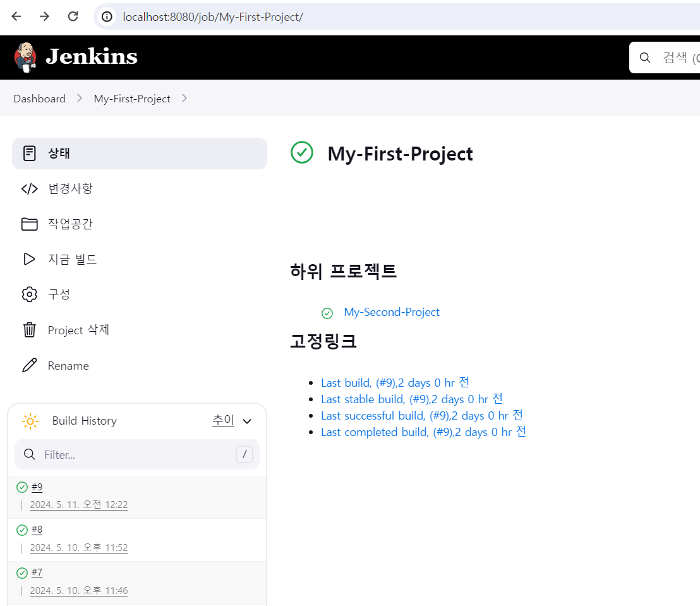Click the My-First-Project page heading

click(400, 154)
